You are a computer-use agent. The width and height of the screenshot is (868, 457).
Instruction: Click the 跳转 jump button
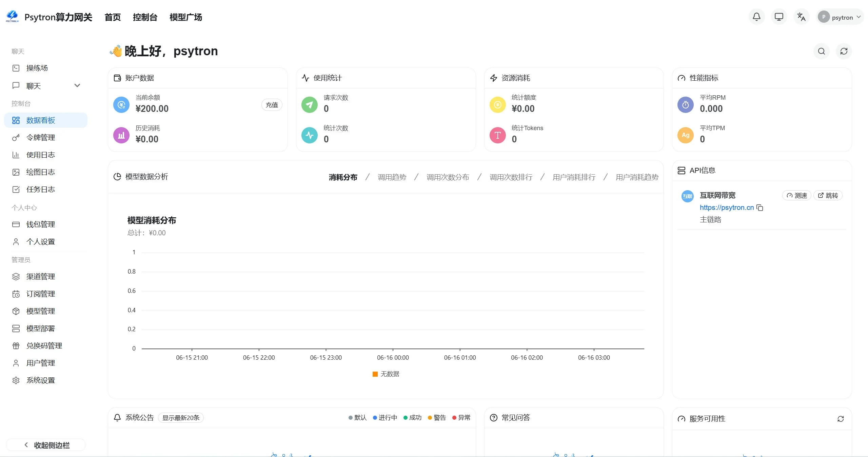[x=828, y=196]
